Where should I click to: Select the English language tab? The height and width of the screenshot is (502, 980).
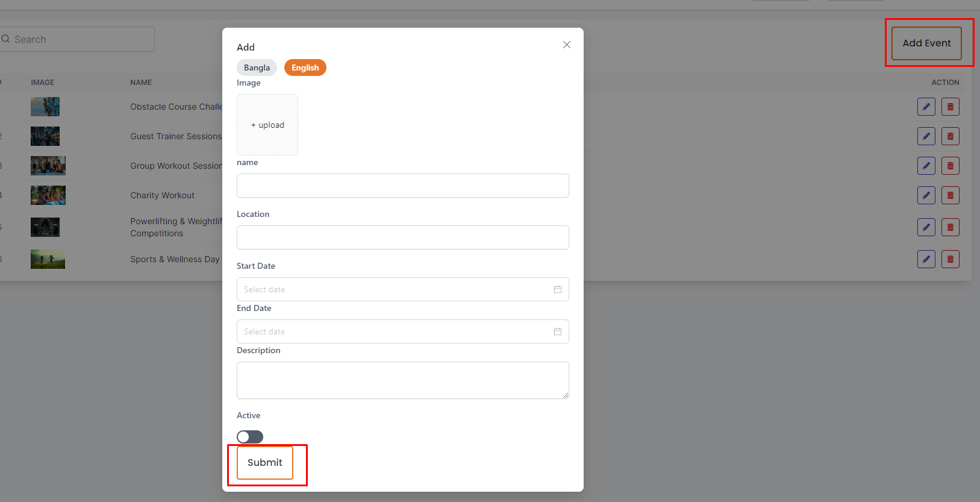point(305,67)
